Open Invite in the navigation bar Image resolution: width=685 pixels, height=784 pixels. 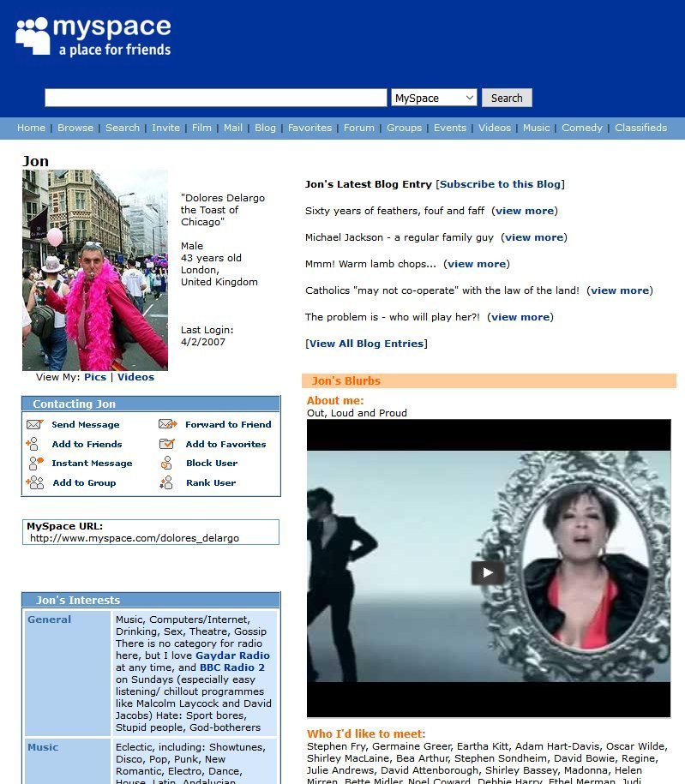[165, 128]
